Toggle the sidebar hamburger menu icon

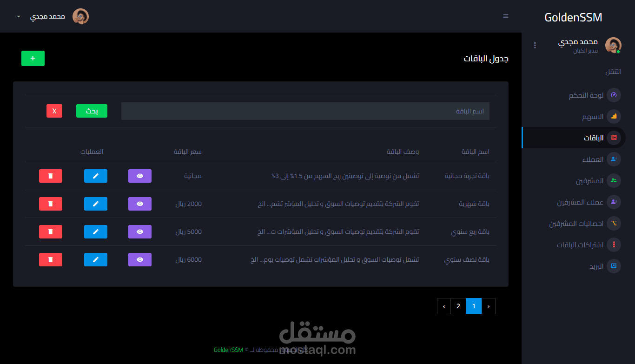[x=506, y=16]
